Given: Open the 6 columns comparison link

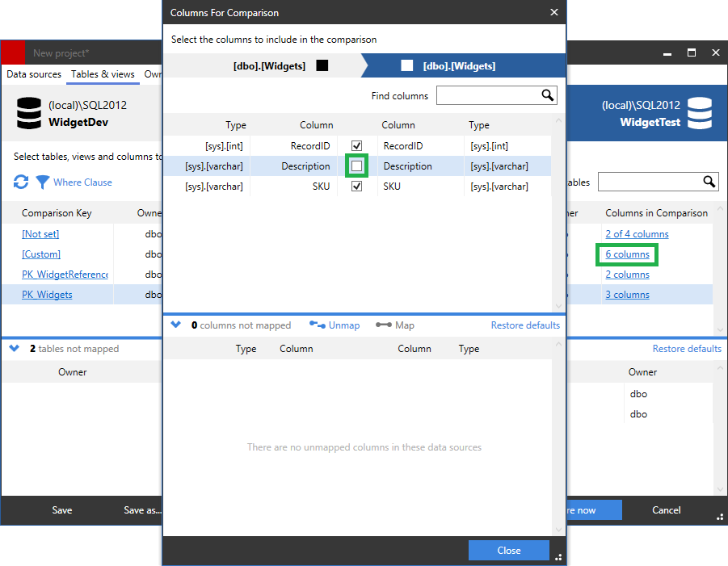Looking at the screenshot, I should tap(626, 254).
